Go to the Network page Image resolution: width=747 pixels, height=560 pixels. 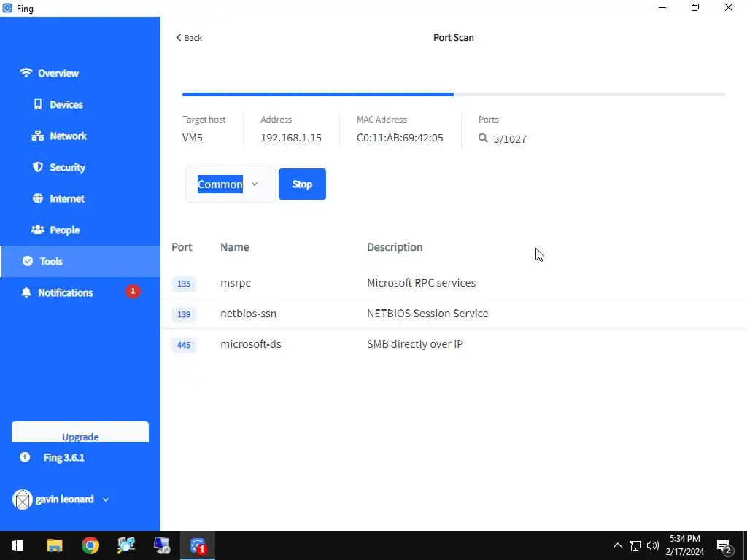click(68, 136)
